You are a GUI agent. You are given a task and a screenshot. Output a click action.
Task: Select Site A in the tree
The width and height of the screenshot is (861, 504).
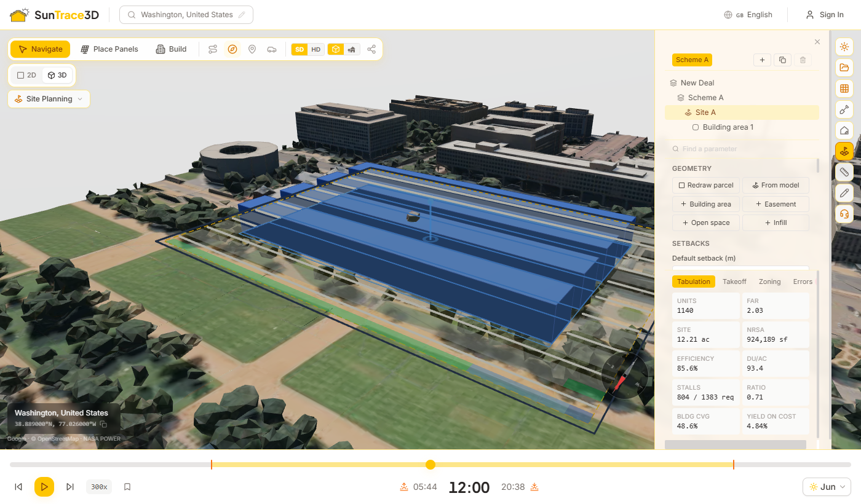(x=742, y=112)
